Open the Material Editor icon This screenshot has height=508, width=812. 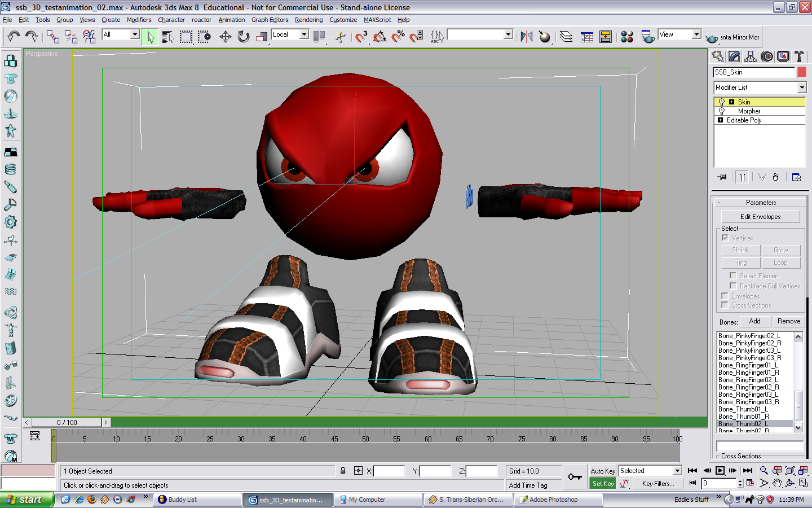tap(626, 37)
